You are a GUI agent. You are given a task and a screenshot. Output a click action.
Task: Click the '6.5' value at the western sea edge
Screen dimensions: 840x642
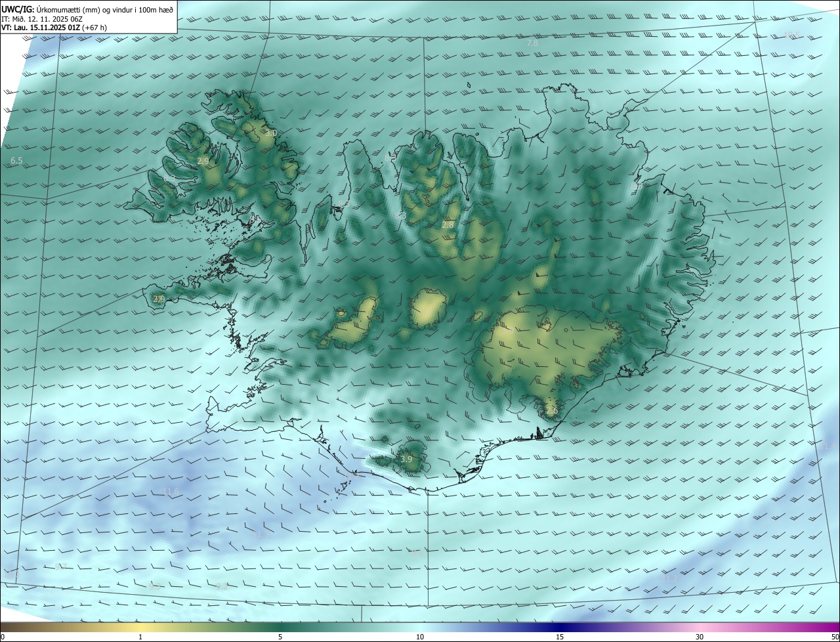point(16,161)
